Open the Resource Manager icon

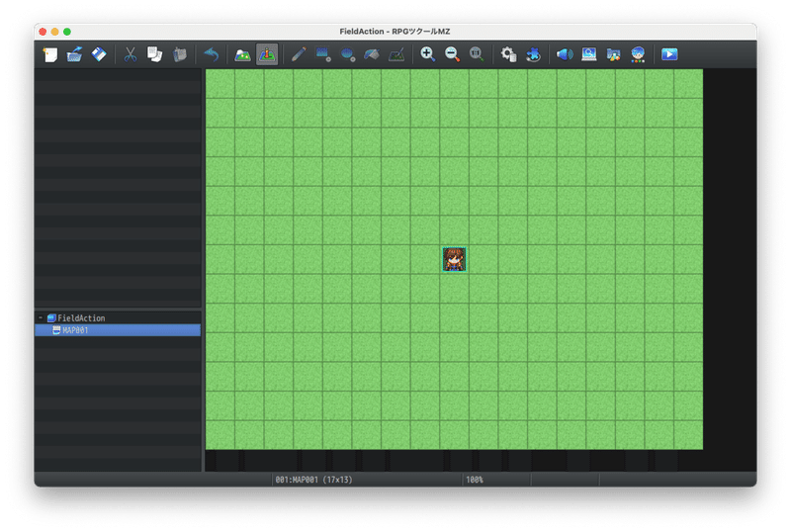613,54
